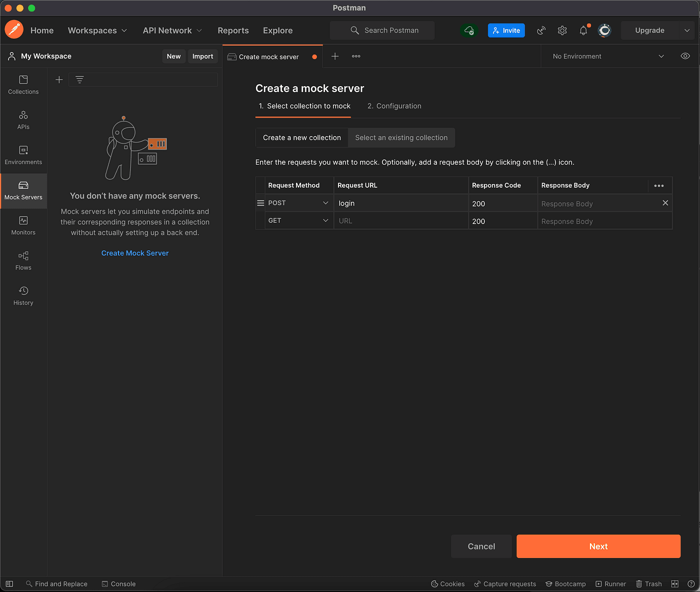Open the capture requests satellite icon in header

pos(541,31)
